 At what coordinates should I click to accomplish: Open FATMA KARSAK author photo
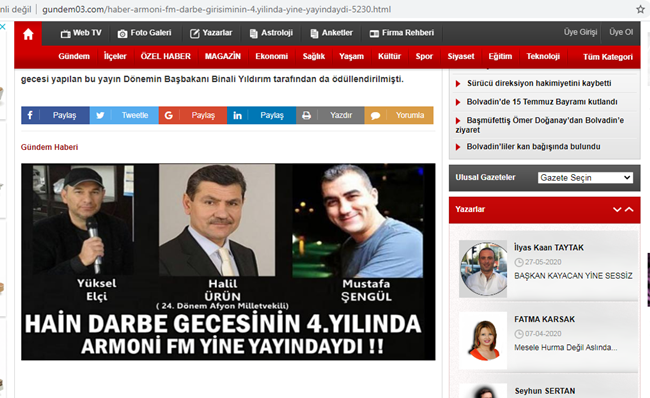tap(483, 340)
